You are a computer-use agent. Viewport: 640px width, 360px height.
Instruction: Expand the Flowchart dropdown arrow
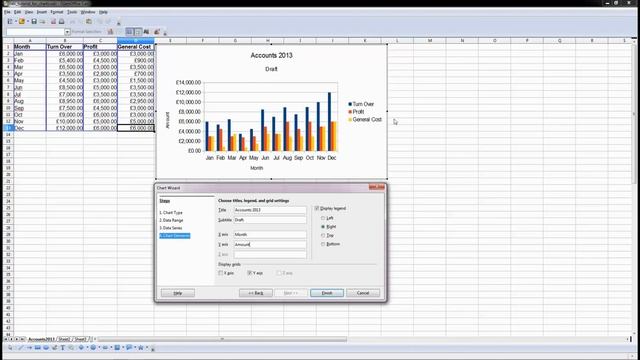[x=123, y=348]
